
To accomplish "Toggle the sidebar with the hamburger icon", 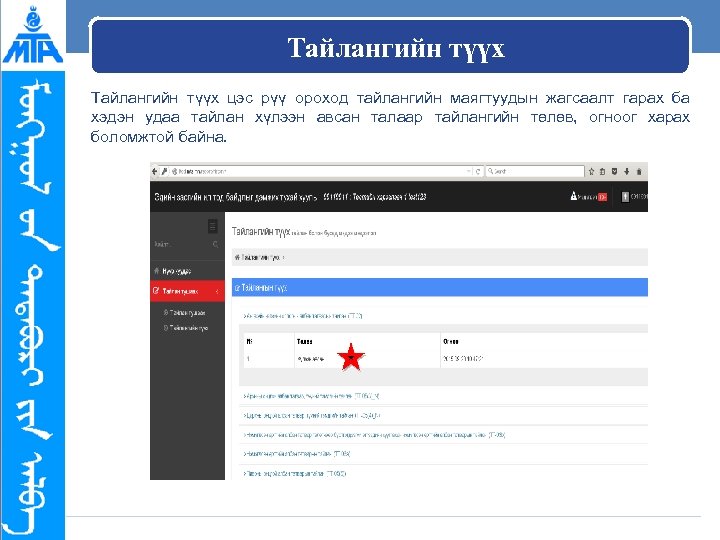I will click(212, 226).
